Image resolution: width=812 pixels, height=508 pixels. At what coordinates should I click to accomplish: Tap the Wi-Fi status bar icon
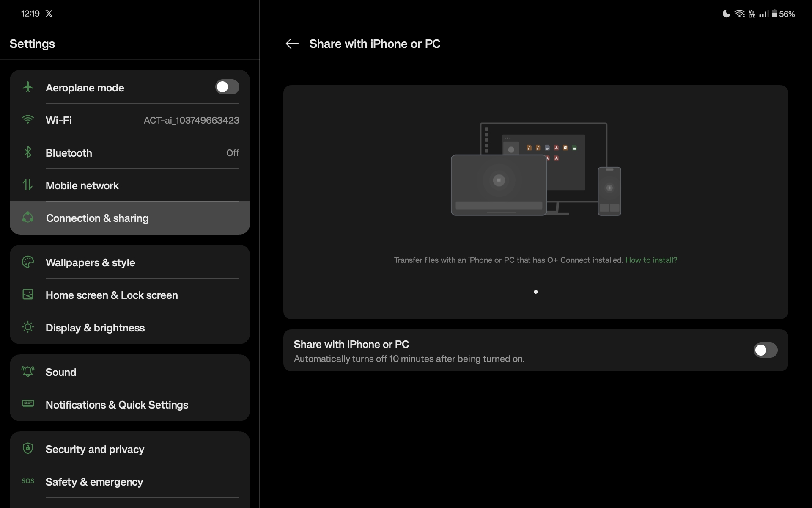[739, 14]
